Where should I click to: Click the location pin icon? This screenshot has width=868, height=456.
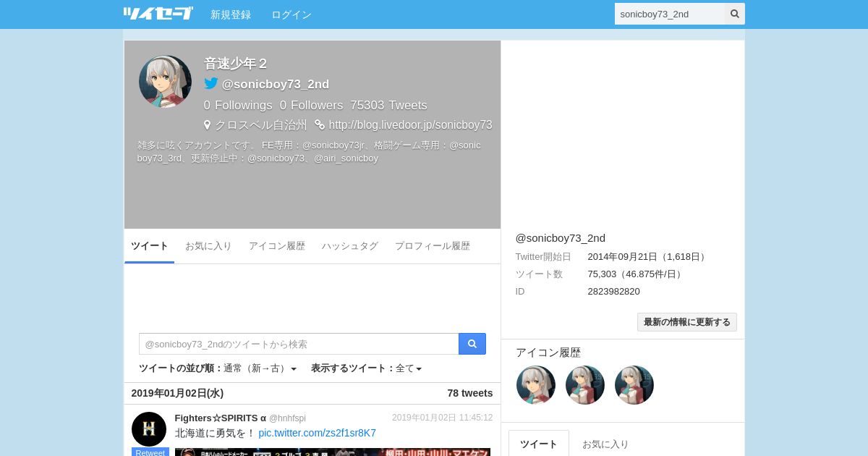[x=208, y=124]
